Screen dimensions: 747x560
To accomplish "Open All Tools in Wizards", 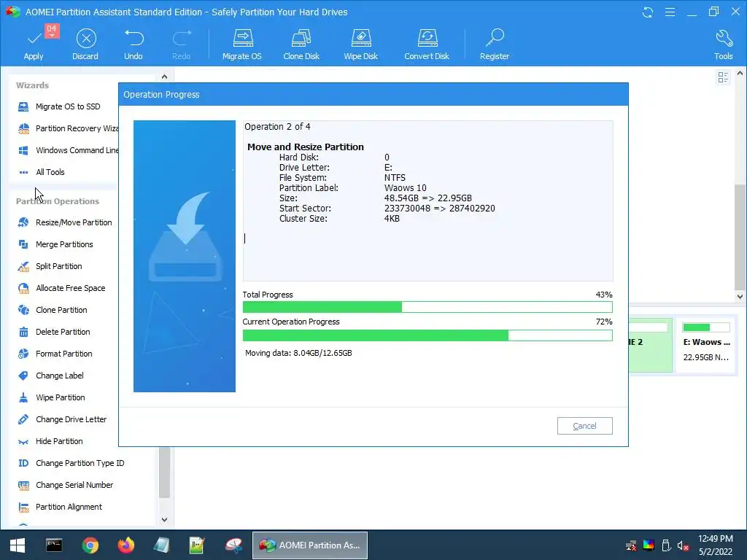I will [x=42, y=172].
